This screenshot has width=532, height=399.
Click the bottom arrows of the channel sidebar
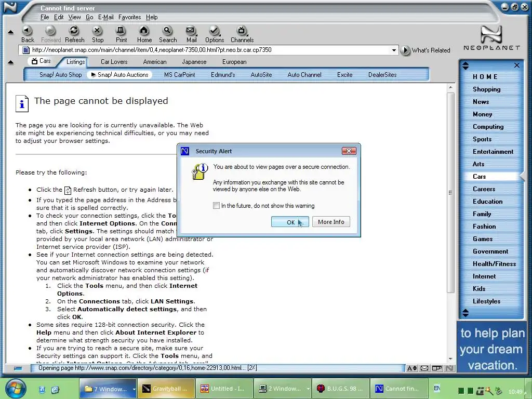(x=465, y=313)
